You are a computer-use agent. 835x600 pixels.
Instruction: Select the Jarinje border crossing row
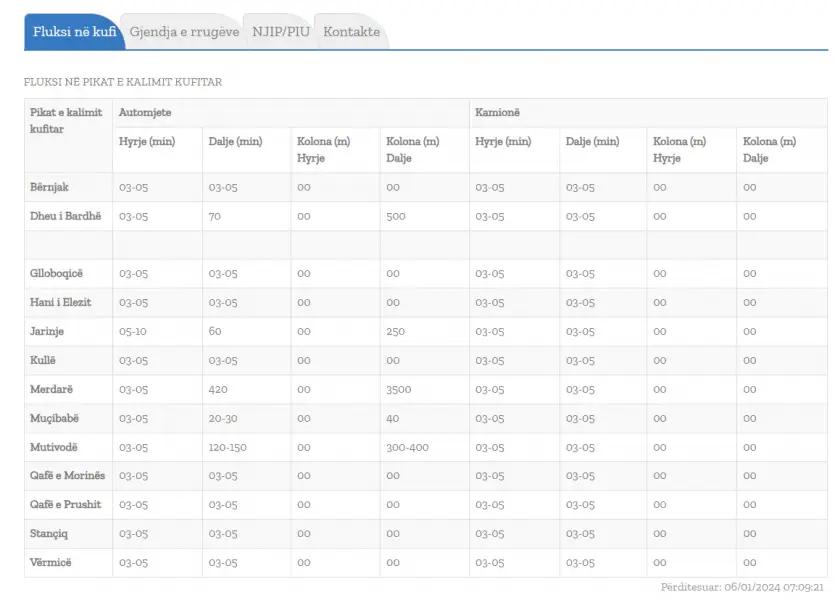point(426,331)
